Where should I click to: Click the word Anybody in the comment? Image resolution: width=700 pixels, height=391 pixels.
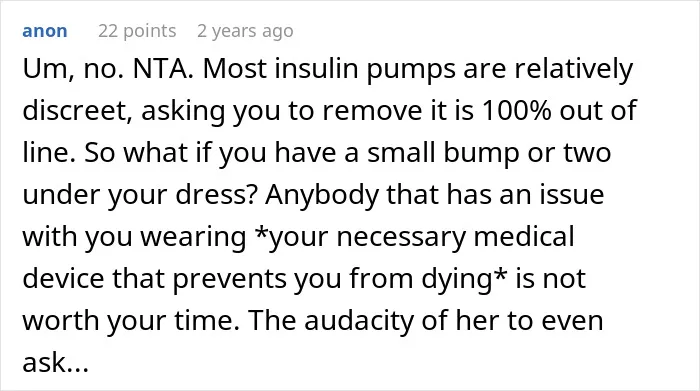(321, 195)
